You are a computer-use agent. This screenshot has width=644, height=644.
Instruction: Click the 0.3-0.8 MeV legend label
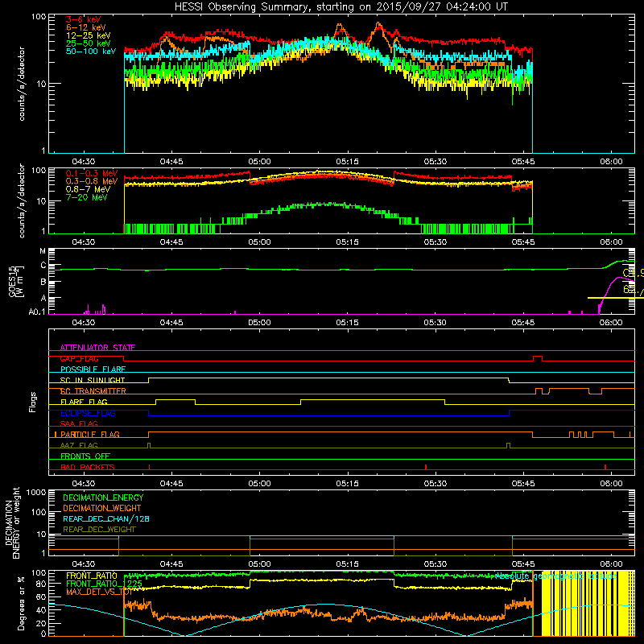(92, 181)
